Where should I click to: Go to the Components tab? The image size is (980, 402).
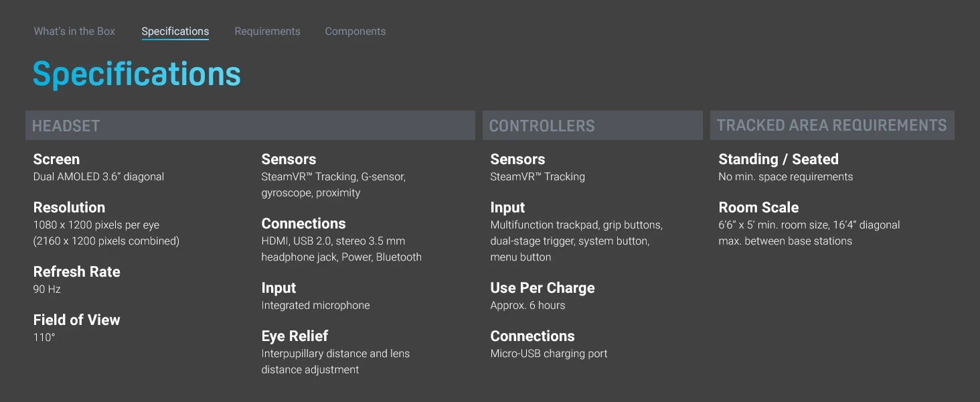[x=355, y=31]
